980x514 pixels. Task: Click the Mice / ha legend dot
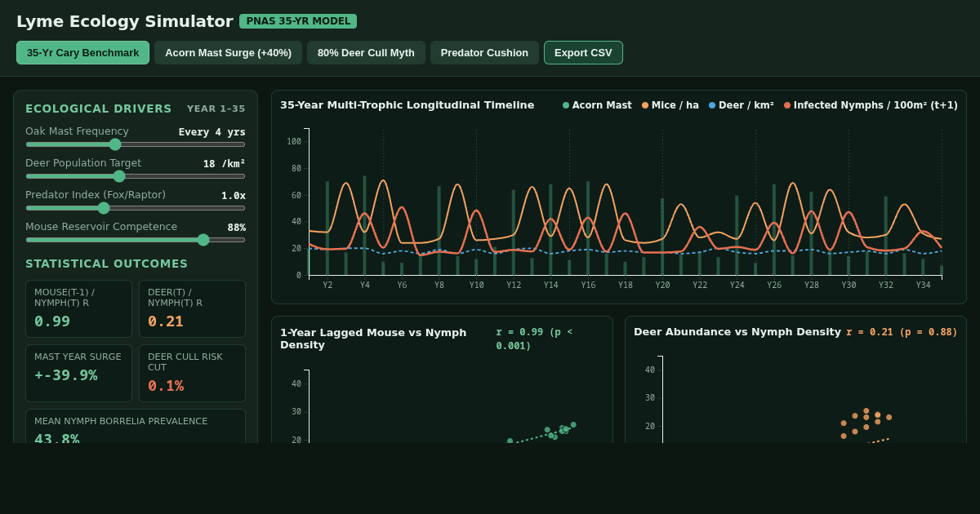pos(645,105)
